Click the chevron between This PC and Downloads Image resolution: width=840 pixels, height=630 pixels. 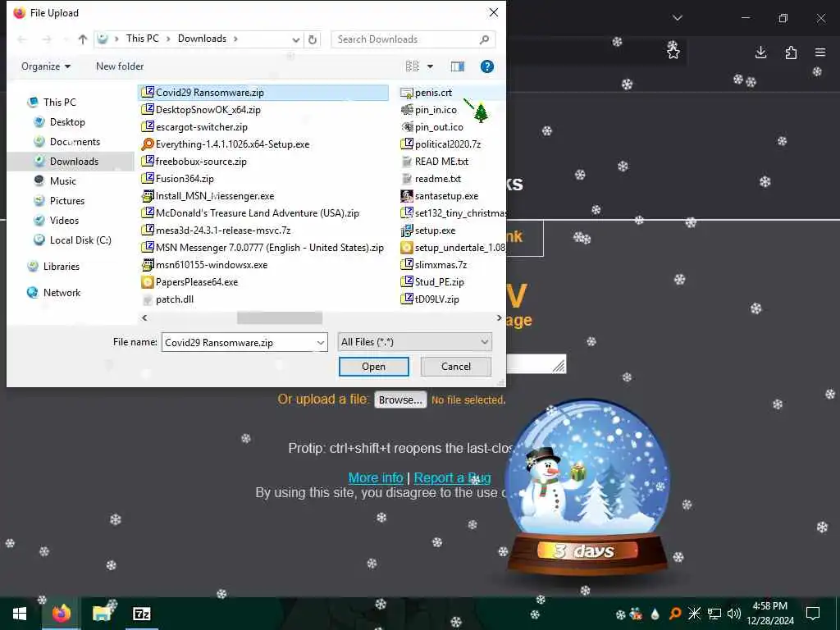point(168,39)
